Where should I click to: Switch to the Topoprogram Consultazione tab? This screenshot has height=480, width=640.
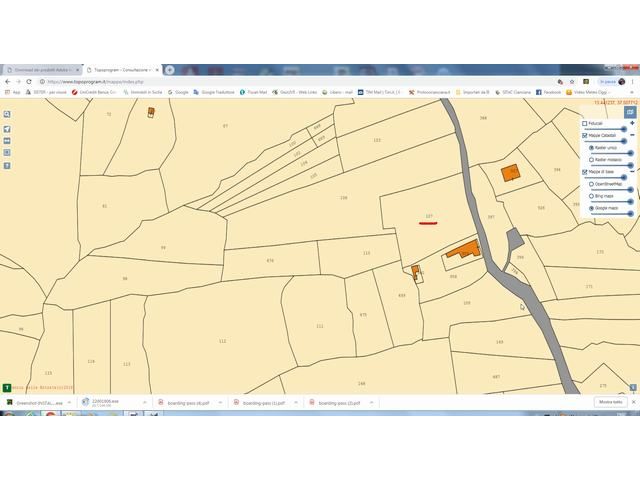pos(120,70)
